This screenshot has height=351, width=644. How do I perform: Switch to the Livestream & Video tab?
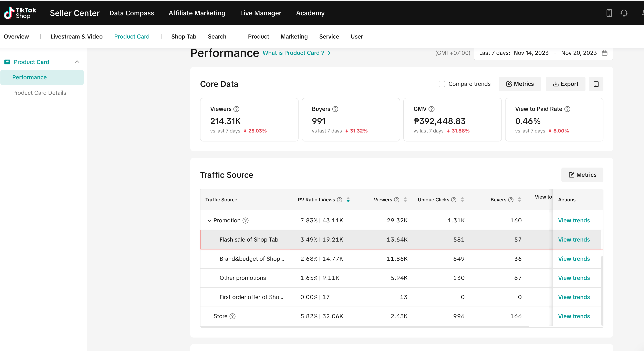click(76, 36)
